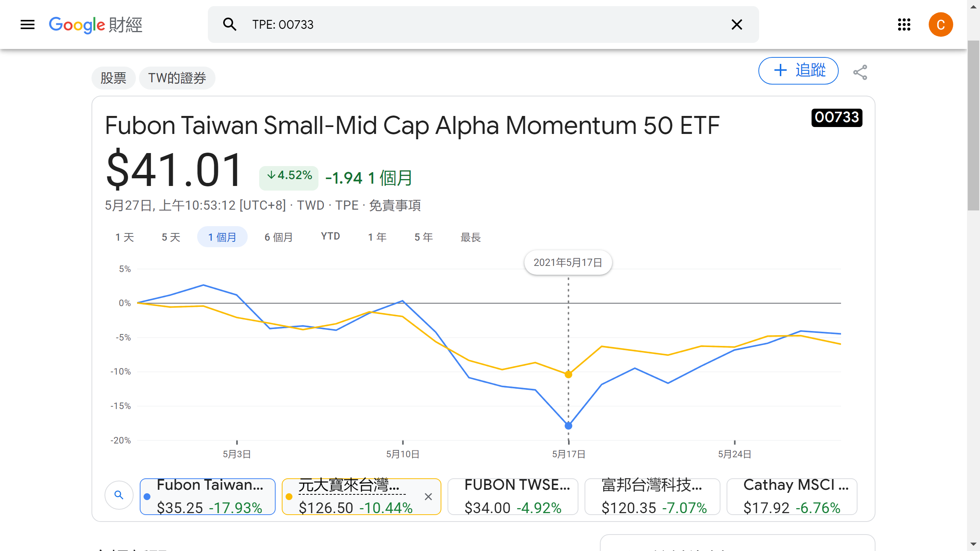Clear the search box with X
This screenshot has height=551, width=980.
[737, 24]
